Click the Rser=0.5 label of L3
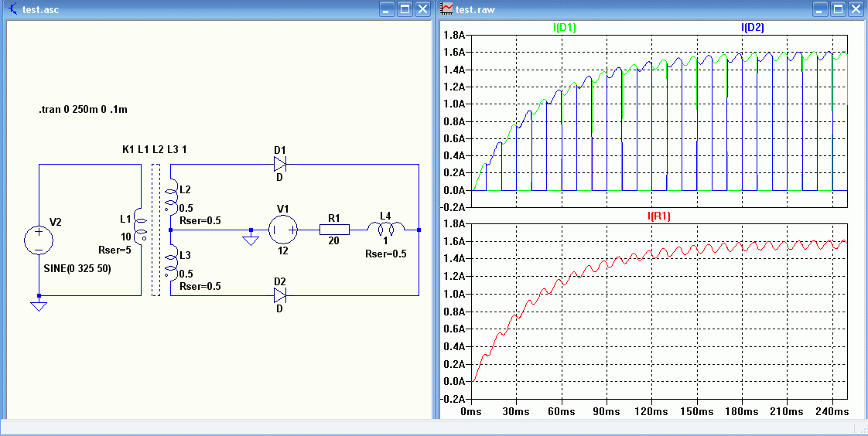Image resolution: width=868 pixels, height=436 pixels. click(201, 286)
